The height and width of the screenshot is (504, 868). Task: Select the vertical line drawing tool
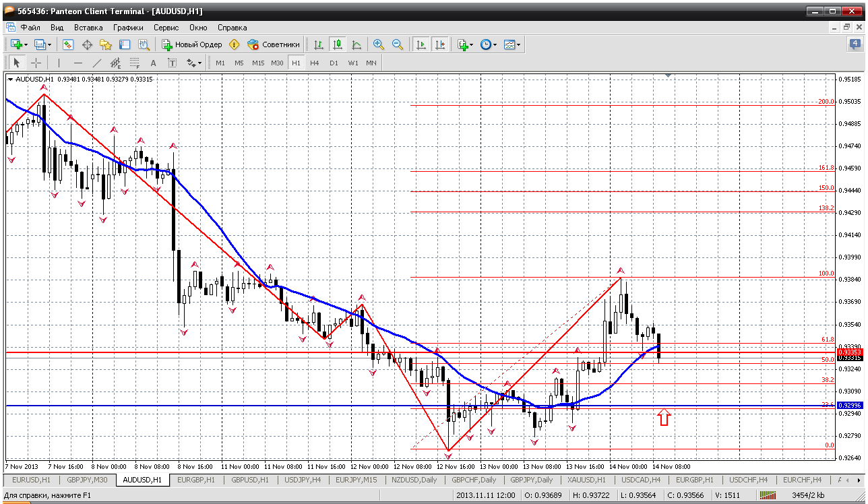[59, 63]
